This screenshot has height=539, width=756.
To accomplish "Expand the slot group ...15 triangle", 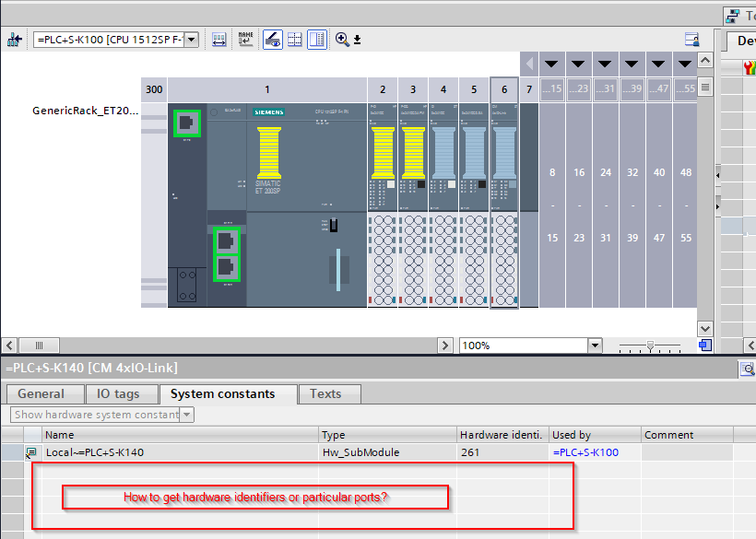I will 551,64.
